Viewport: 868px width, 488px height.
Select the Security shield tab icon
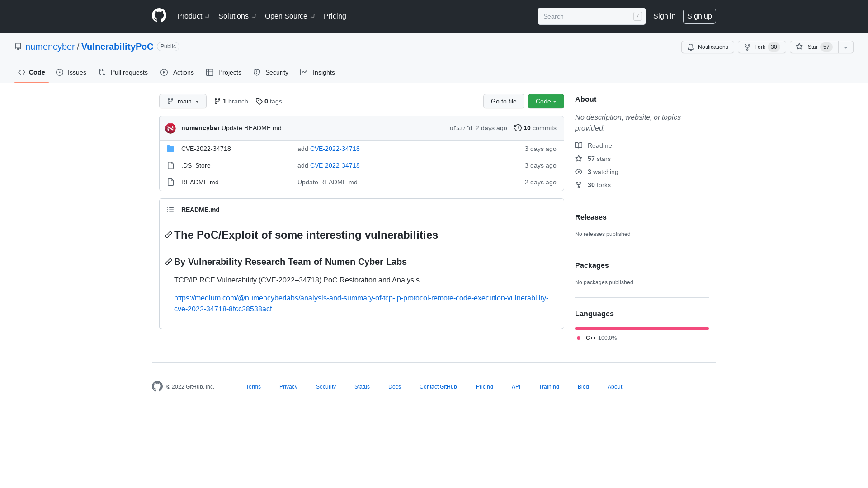[257, 72]
